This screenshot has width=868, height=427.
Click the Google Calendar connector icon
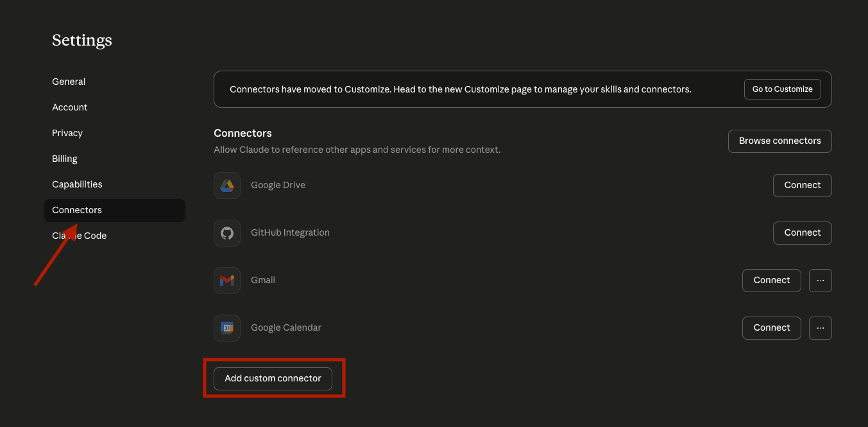[227, 327]
